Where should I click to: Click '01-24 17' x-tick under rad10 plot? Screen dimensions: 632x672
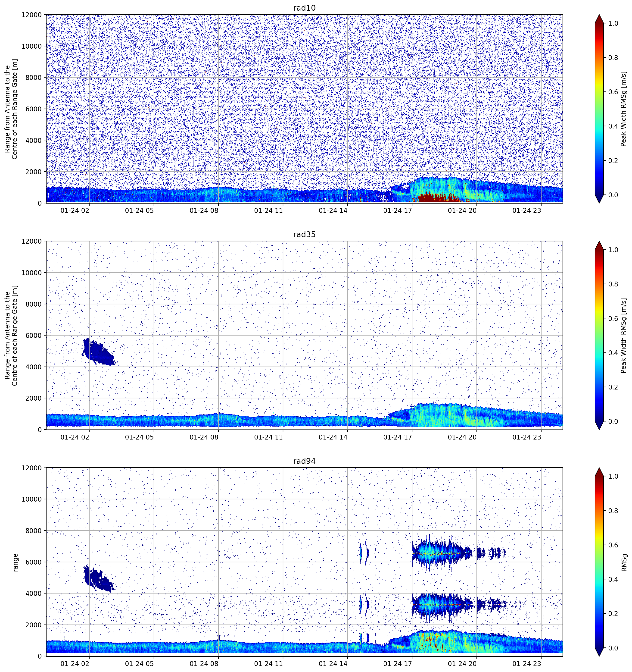398,210
